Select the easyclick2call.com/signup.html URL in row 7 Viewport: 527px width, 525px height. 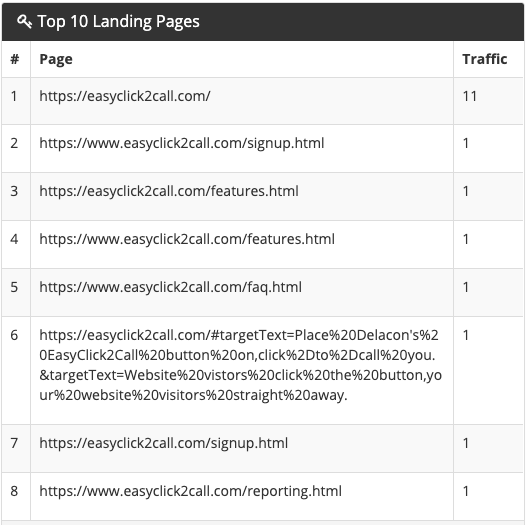(163, 443)
